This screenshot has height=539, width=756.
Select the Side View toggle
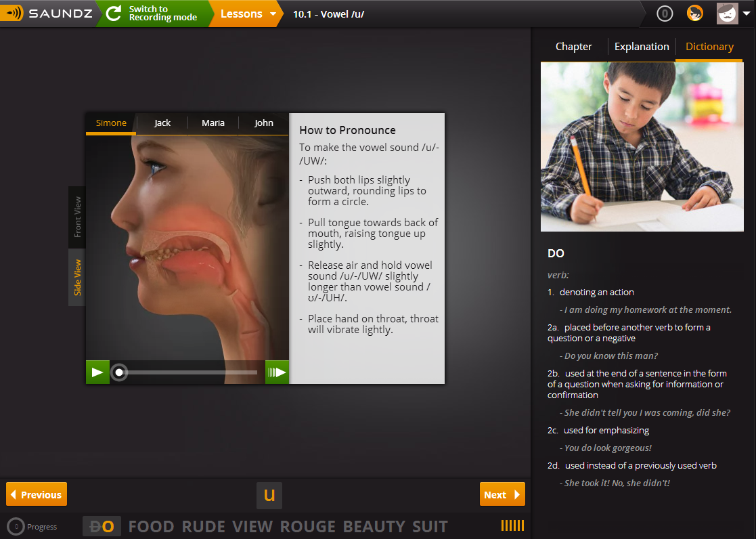click(77, 278)
